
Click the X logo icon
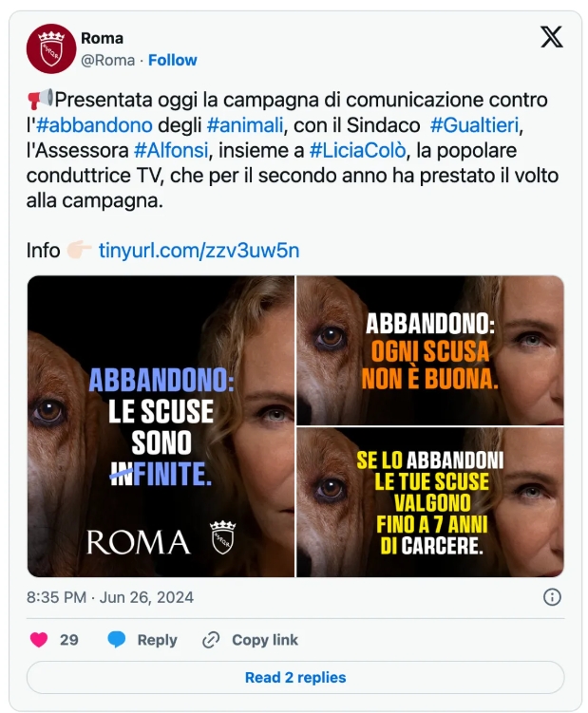(x=552, y=37)
